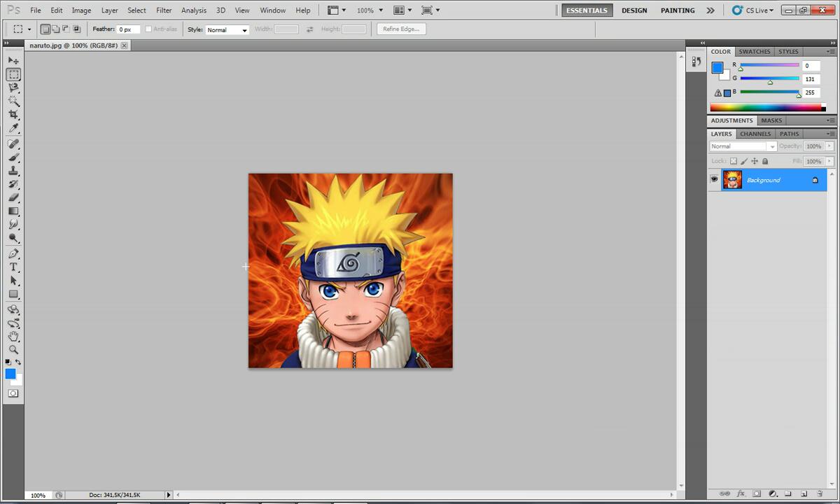Select the Move tool
The image size is (840, 504).
tap(13, 61)
